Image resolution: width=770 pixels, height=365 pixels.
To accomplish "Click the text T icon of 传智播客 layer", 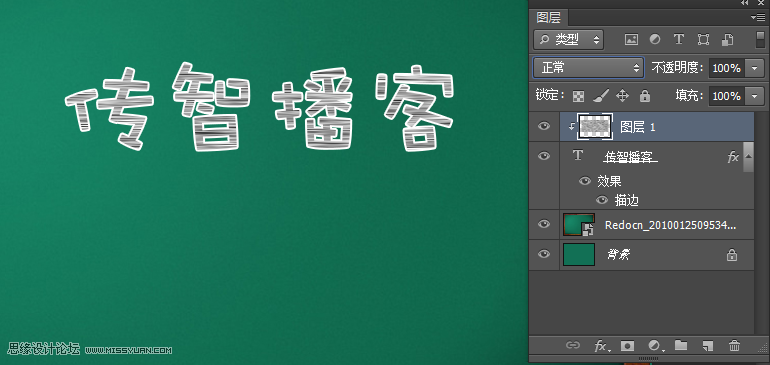I will coord(578,156).
